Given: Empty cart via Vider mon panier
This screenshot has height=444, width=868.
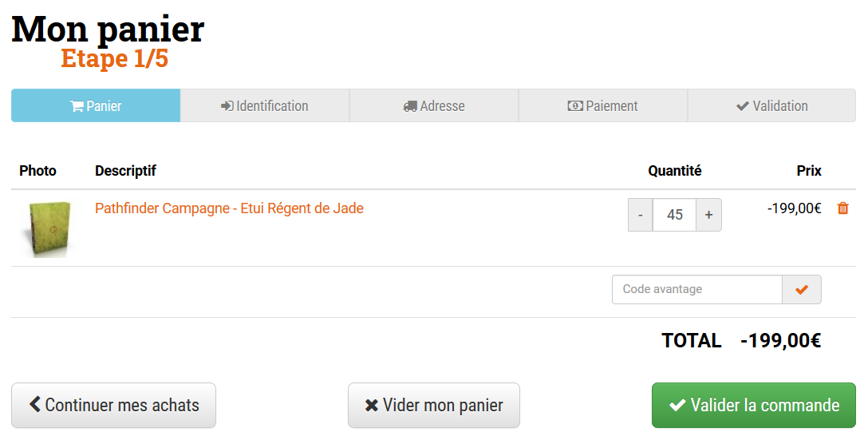Looking at the screenshot, I should (434, 406).
